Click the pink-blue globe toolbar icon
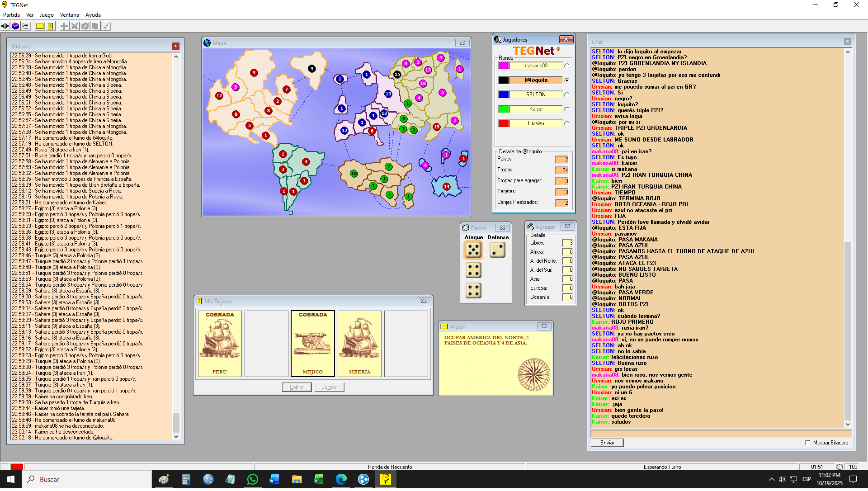The width and height of the screenshot is (868, 491). (x=15, y=26)
